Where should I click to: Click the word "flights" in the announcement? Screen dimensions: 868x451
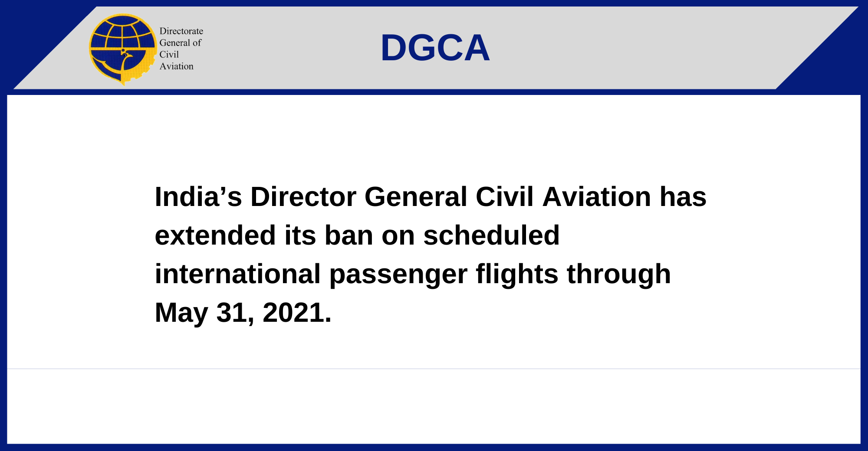[517, 274]
